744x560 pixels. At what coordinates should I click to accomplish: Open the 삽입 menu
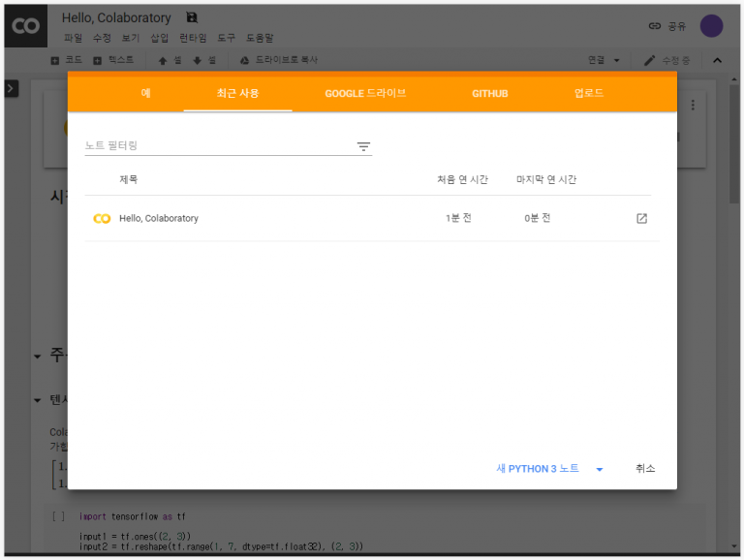pos(160,38)
